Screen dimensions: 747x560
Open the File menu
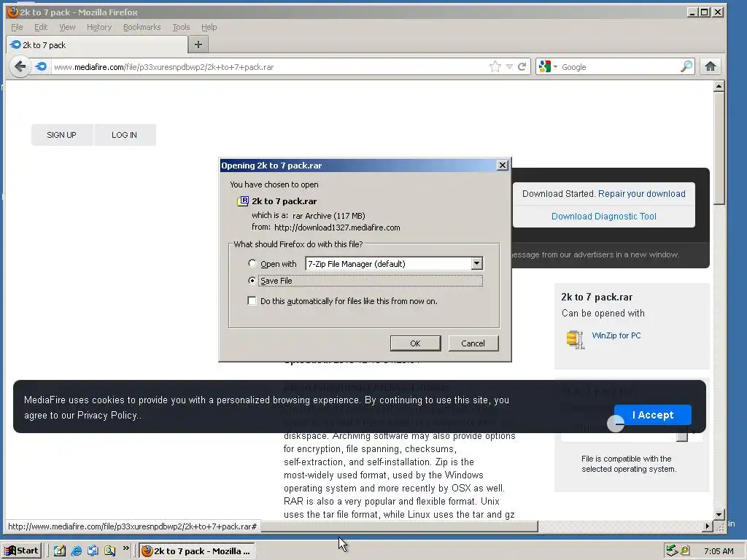(17, 27)
